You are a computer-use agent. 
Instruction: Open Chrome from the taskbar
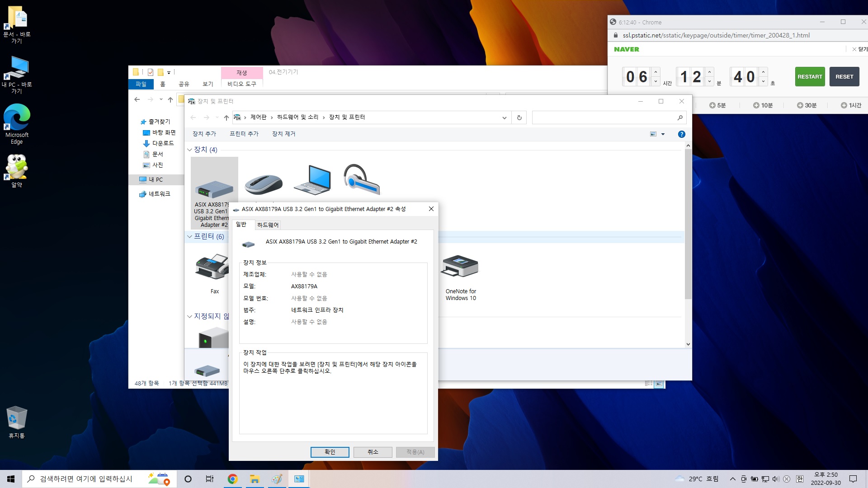pos(232,479)
